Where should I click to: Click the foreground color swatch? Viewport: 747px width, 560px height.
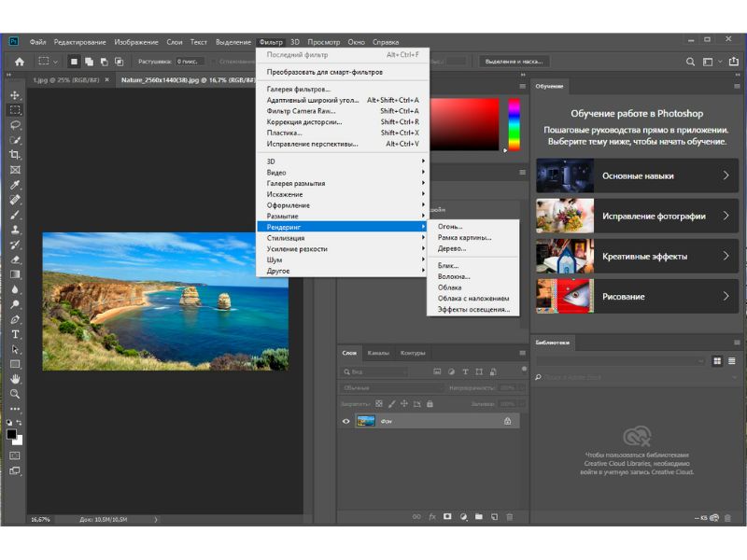(x=12, y=434)
